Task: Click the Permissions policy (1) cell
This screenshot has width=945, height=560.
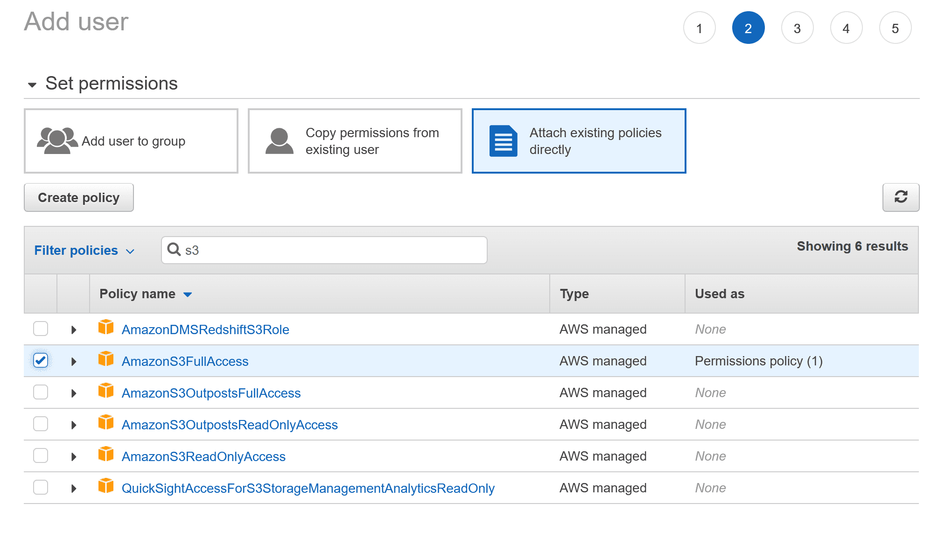Action: tap(759, 361)
